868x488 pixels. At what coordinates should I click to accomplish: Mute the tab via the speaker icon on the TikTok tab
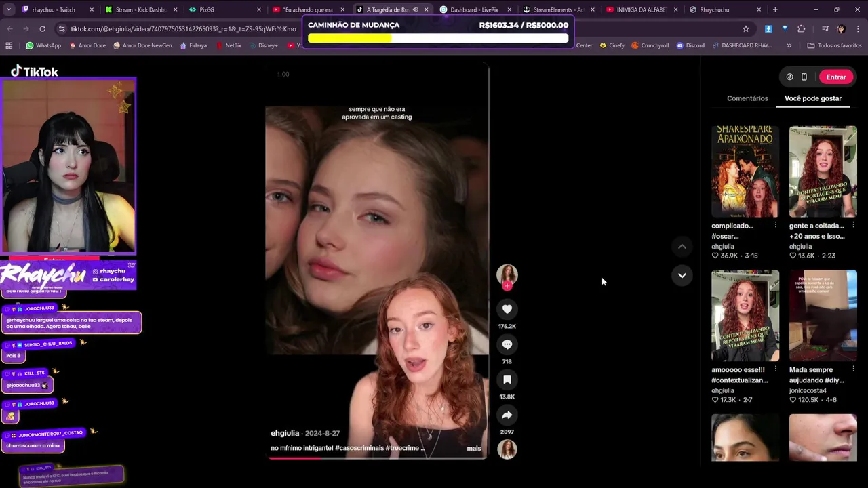[415, 9]
